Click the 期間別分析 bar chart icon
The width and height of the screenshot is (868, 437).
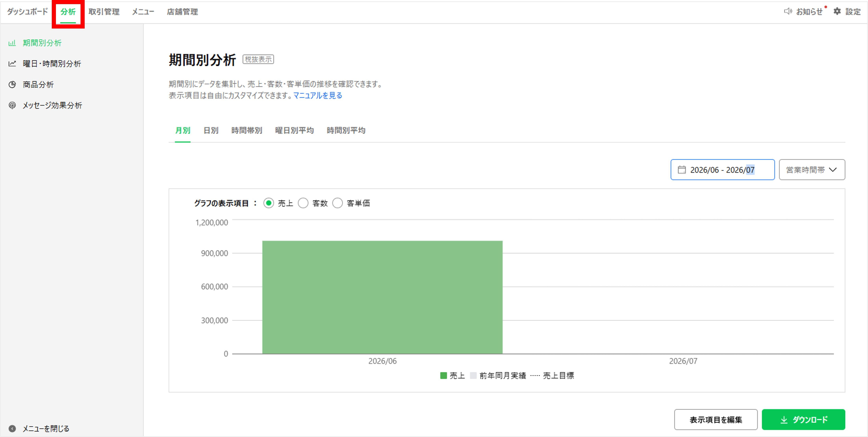(12, 43)
